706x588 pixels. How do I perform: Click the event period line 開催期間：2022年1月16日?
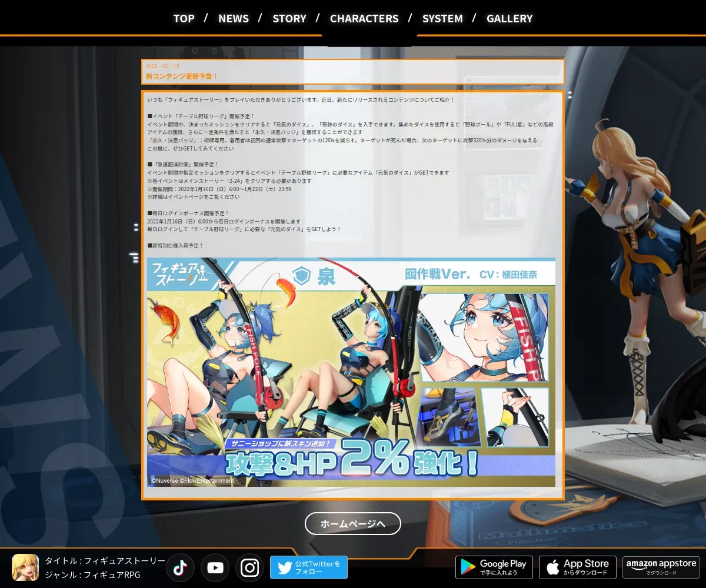[219, 189]
